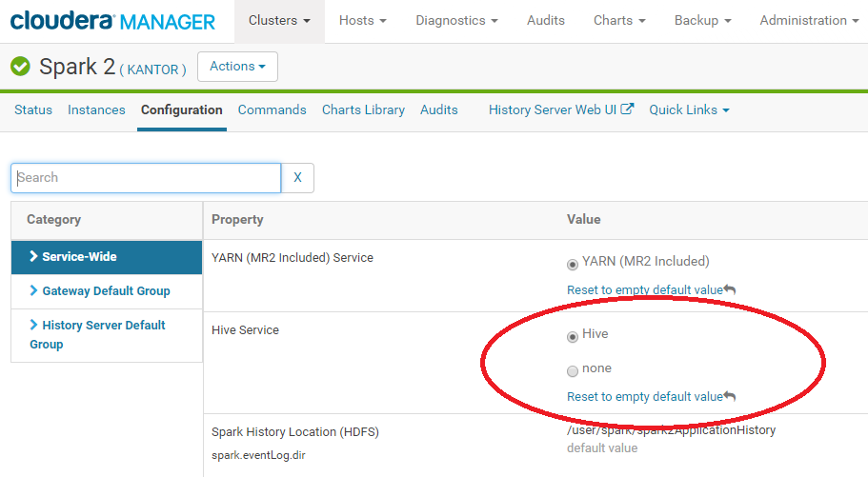Click the reset arrow icon under YARN service
This screenshot has width=868, height=477.
click(x=730, y=289)
